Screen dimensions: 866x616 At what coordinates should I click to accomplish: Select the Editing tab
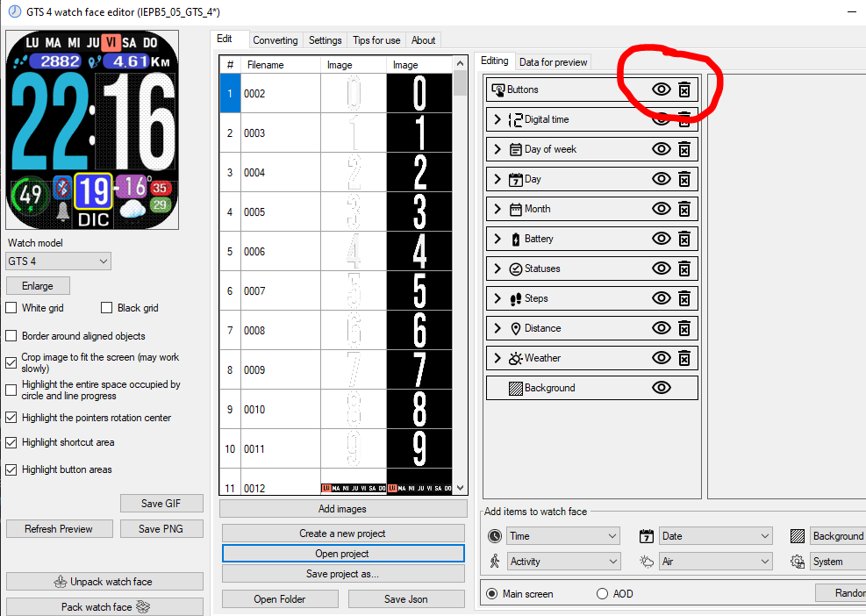(x=494, y=61)
